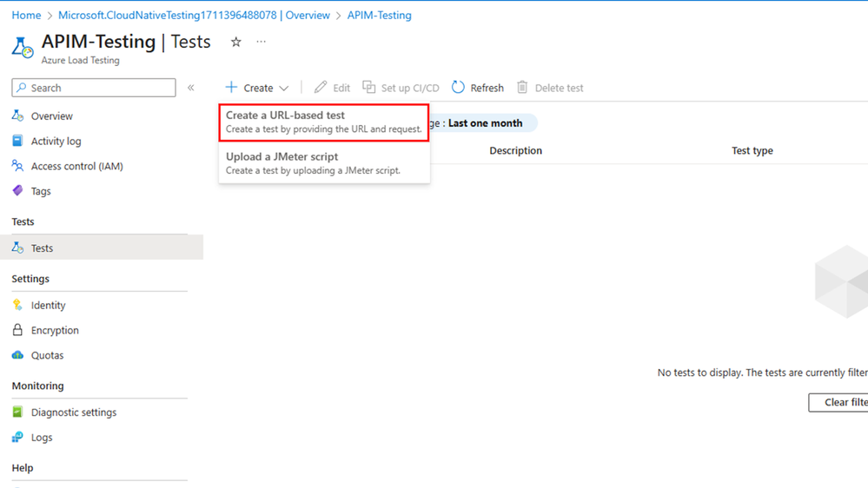Screen dimensions: 868x488
Task: Click the Search input field
Action: tap(94, 88)
